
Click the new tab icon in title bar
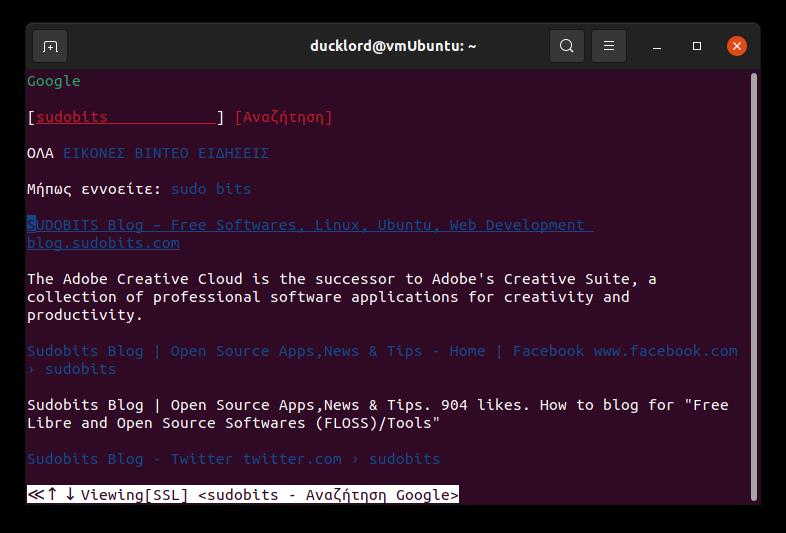tap(50, 46)
